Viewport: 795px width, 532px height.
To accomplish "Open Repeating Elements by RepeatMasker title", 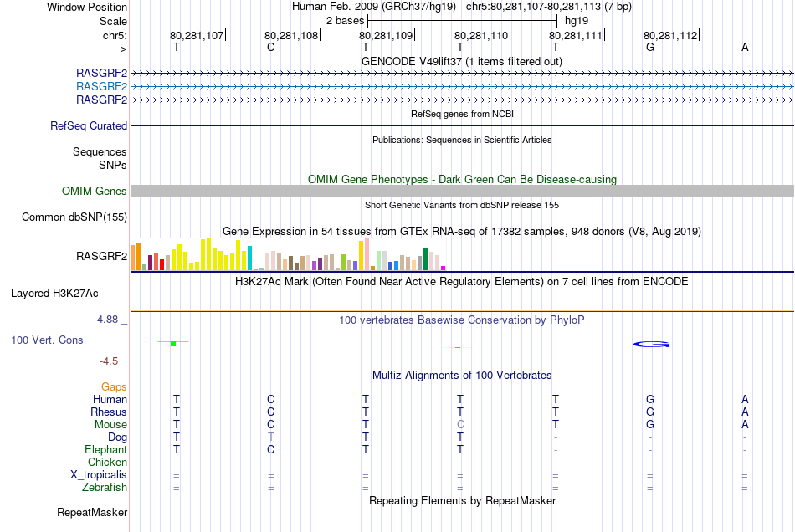I will (462, 501).
